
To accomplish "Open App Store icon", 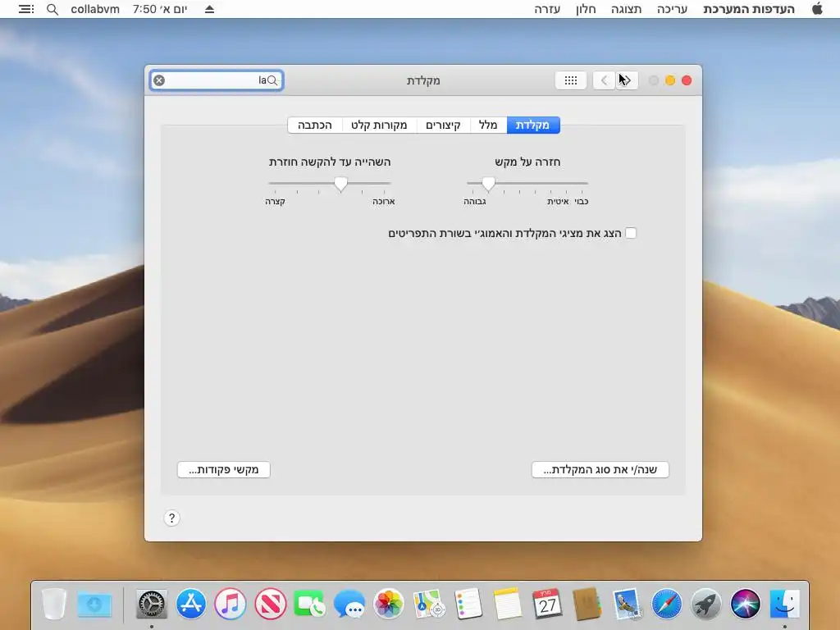I will pyautogui.click(x=190, y=604).
